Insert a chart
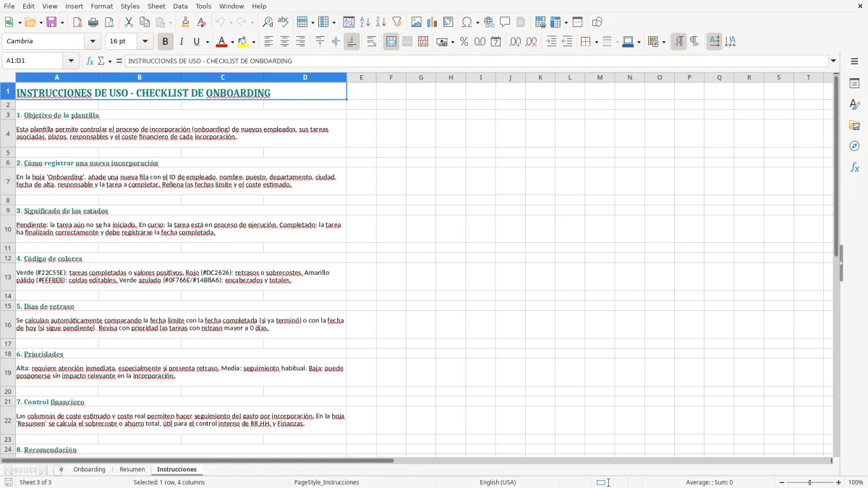This screenshot has width=868, height=488. (433, 22)
